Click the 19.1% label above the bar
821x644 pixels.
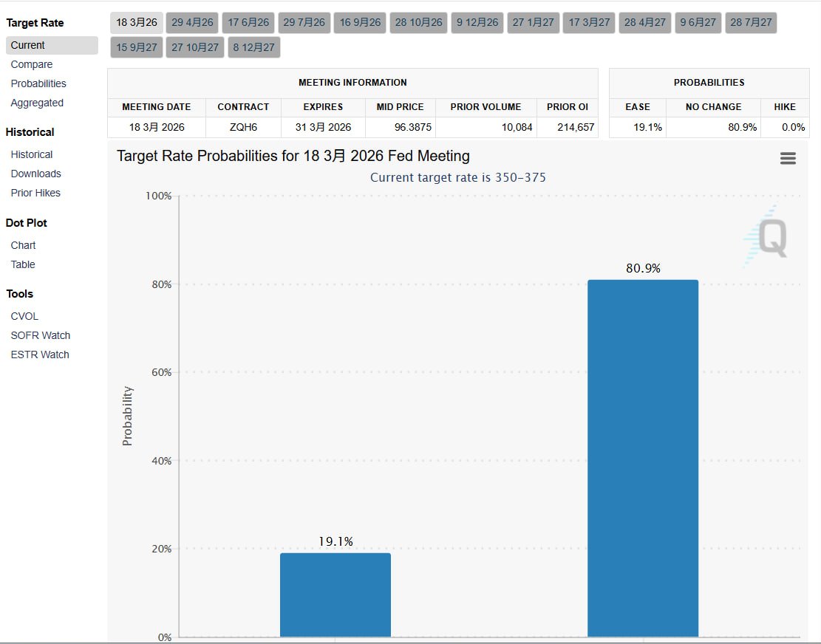335,541
